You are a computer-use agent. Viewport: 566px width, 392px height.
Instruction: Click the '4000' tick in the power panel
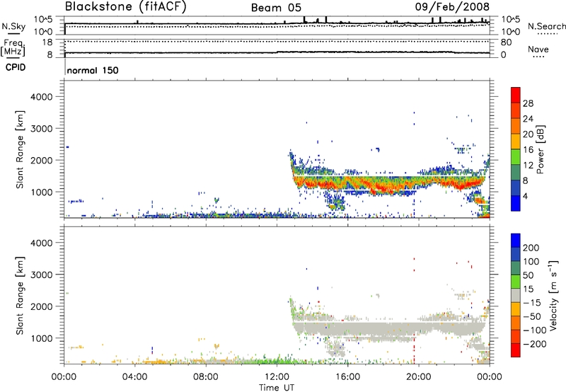pos(42,97)
